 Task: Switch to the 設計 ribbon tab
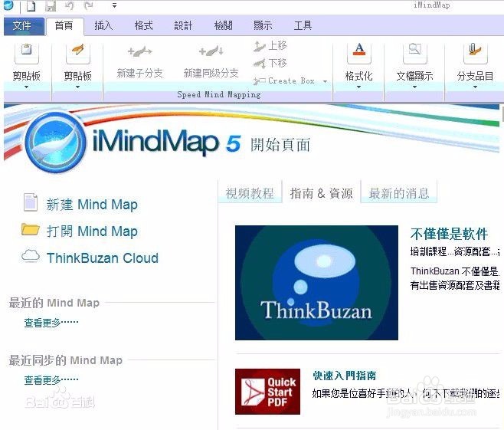pos(183,25)
